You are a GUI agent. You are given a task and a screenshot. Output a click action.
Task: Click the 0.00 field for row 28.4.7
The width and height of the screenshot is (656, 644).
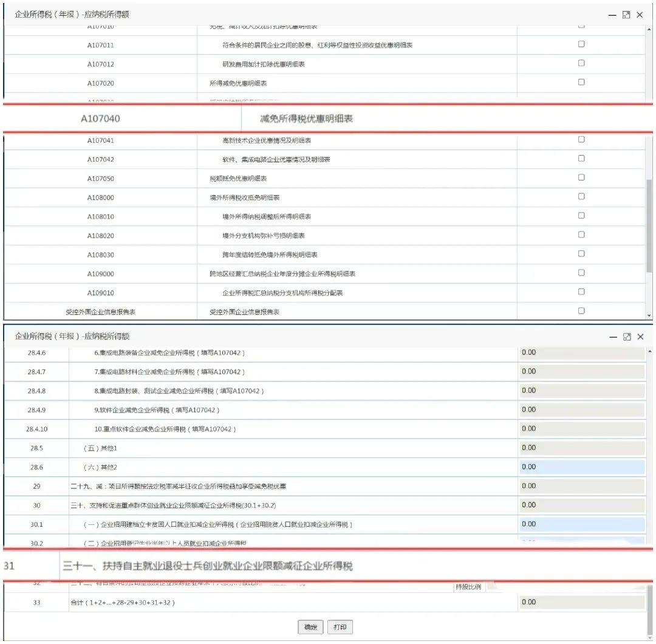(x=581, y=372)
